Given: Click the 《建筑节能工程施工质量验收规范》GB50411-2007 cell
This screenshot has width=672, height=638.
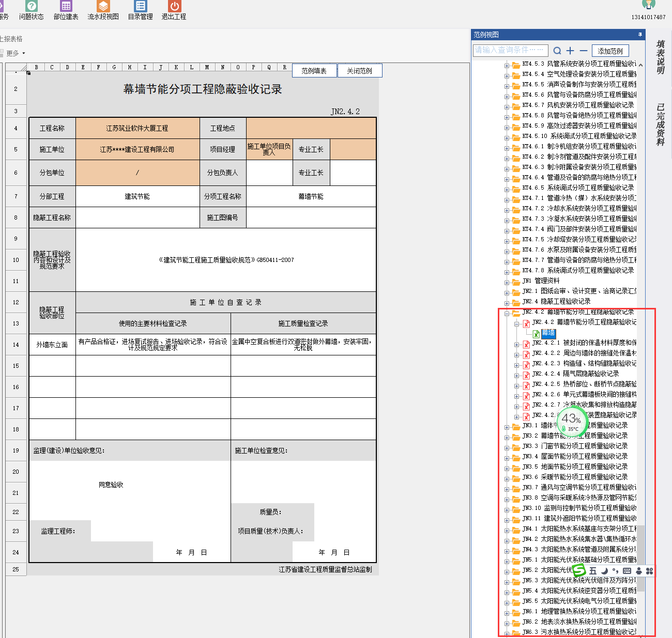Looking at the screenshot, I should (226, 260).
